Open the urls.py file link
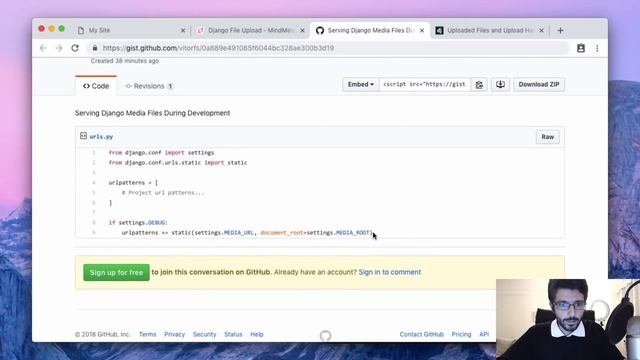This screenshot has height=360, width=640. pyautogui.click(x=101, y=136)
